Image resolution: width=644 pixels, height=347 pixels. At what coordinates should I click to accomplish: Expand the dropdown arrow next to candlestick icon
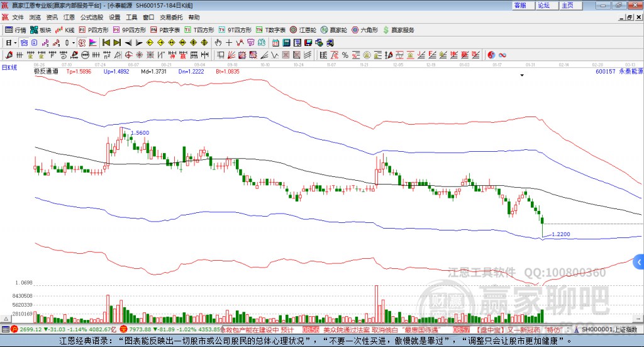(74, 42)
